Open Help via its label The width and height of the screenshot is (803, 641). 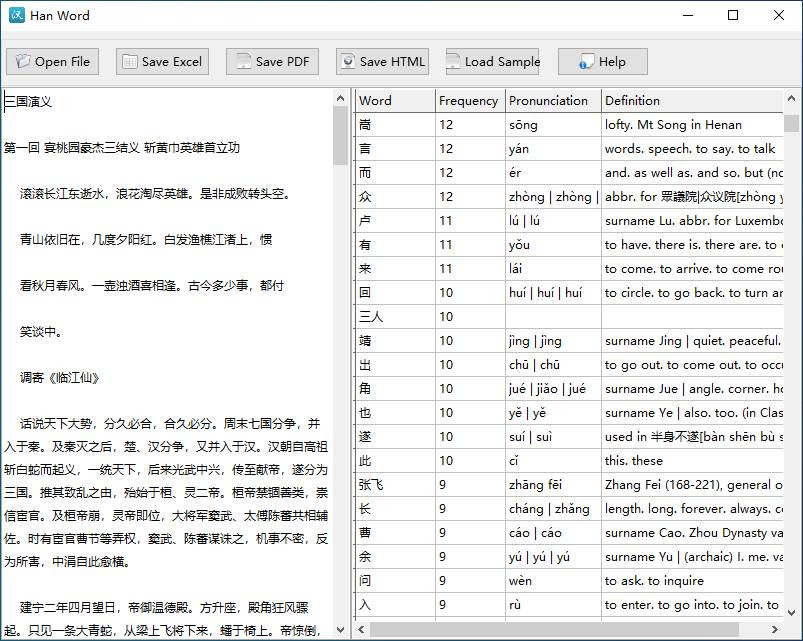pos(612,61)
